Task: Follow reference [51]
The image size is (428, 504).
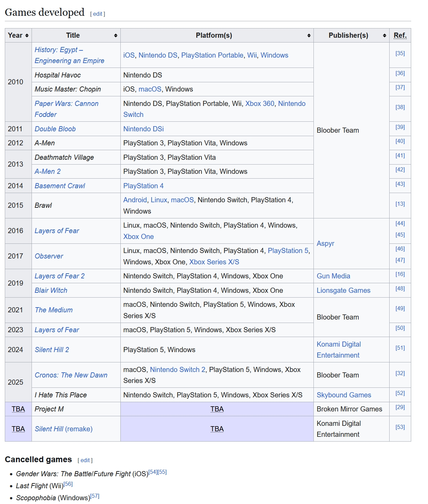Action: pyautogui.click(x=400, y=348)
